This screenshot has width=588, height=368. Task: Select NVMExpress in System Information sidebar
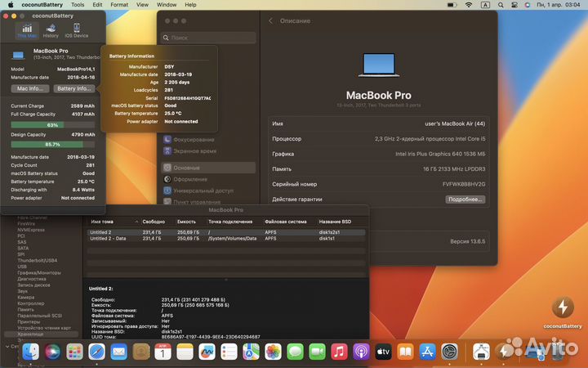coord(31,230)
